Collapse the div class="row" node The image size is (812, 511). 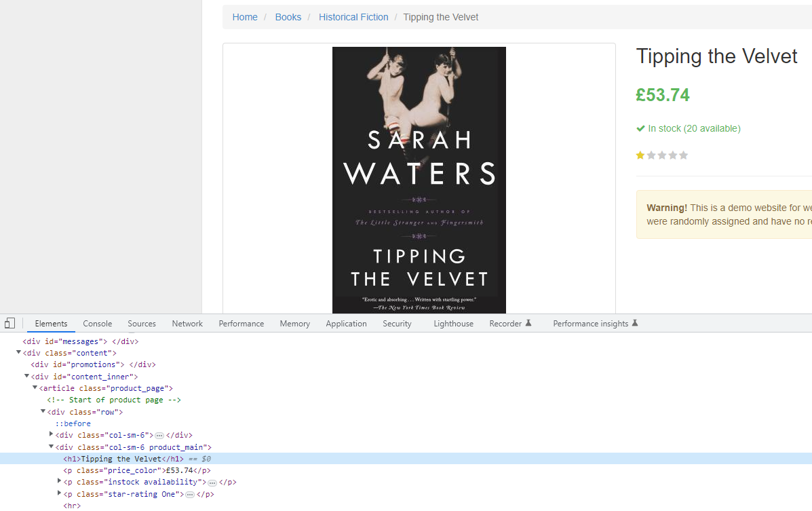(x=43, y=411)
